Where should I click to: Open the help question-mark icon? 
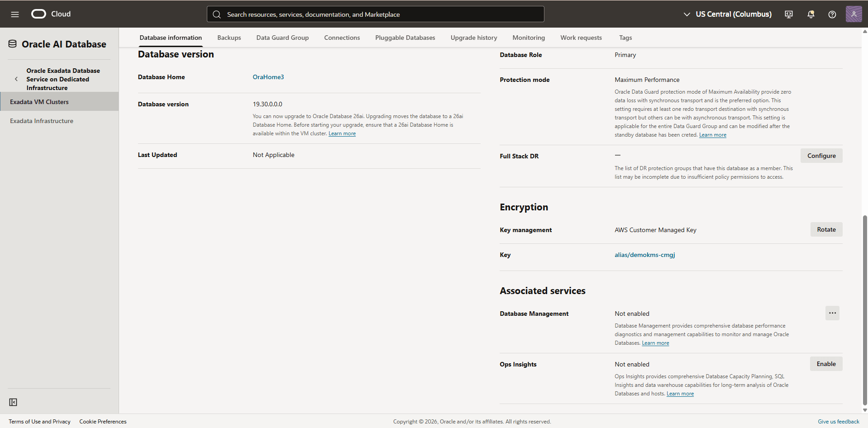(832, 14)
